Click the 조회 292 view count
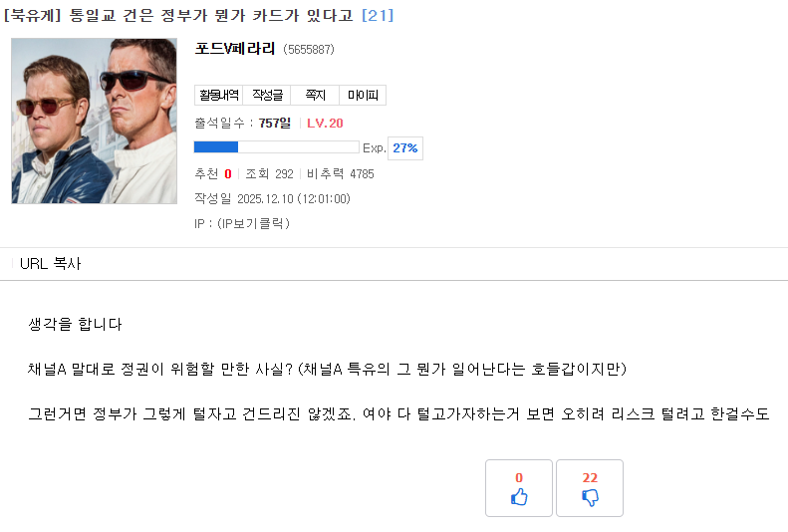 [x=269, y=173]
